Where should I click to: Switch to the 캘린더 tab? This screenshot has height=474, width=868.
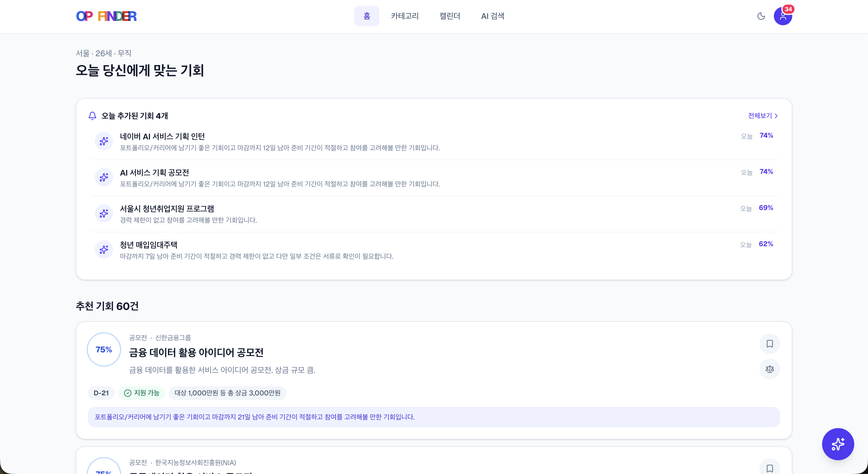point(449,16)
